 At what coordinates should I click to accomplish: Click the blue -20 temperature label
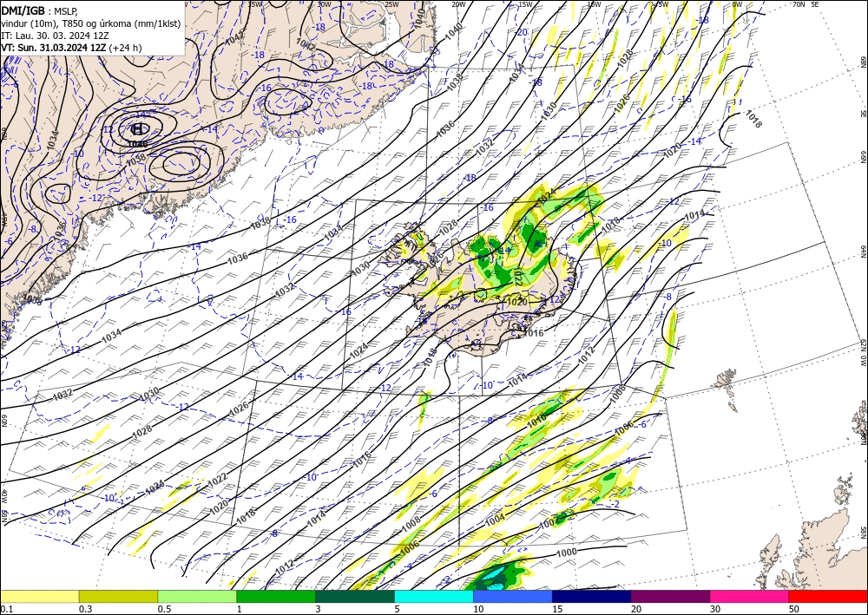pos(522,32)
